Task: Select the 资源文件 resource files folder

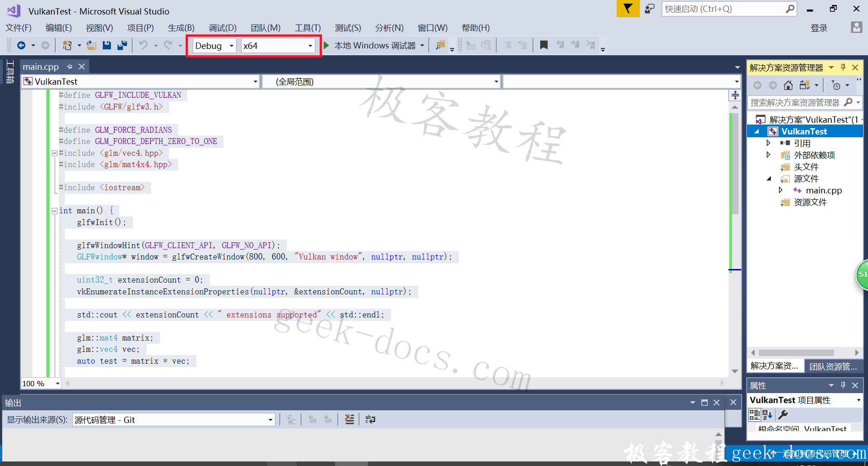Action: click(x=810, y=202)
